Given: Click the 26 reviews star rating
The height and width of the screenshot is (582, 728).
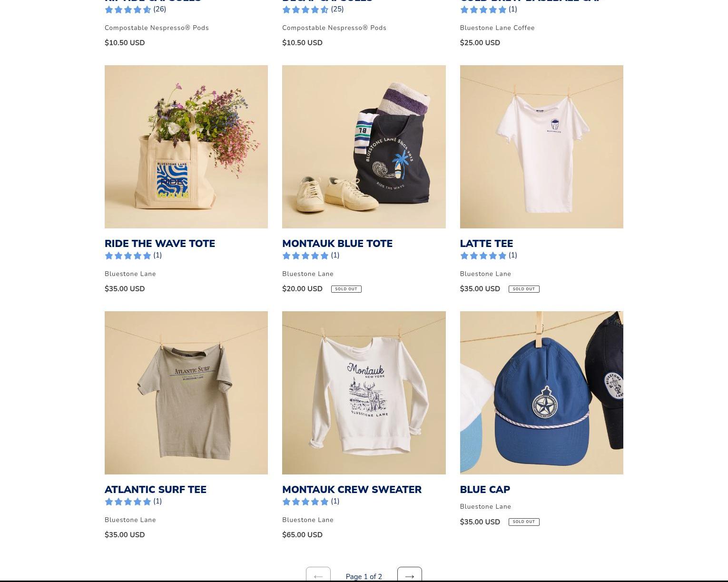Looking at the screenshot, I should point(135,10).
